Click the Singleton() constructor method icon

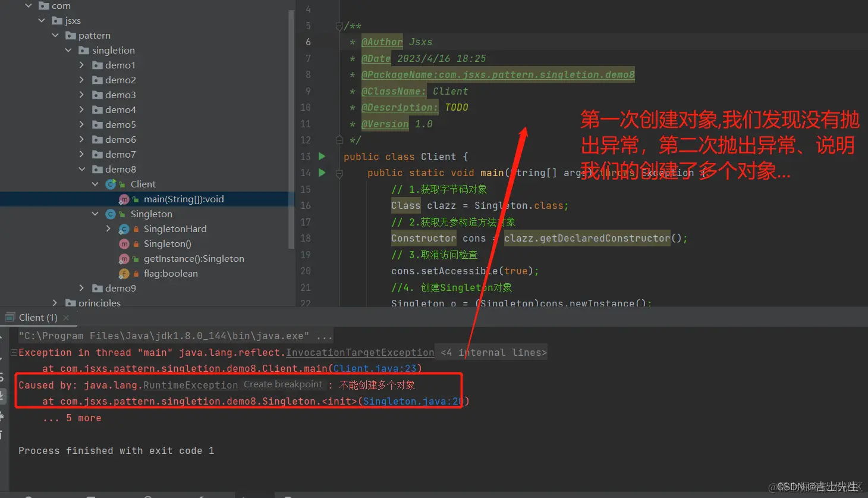(x=124, y=243)
